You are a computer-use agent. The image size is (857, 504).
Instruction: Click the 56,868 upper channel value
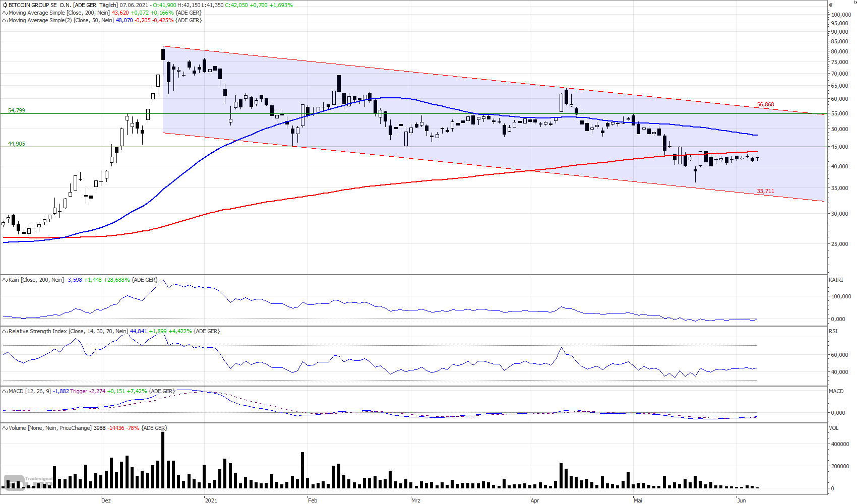click(765, 105)
